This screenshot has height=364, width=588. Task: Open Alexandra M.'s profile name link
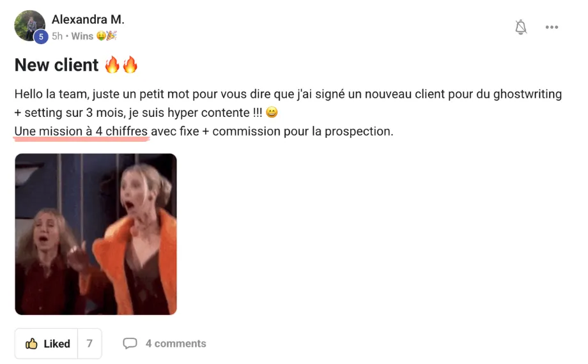pyautogui.click(x=88, y=19)
